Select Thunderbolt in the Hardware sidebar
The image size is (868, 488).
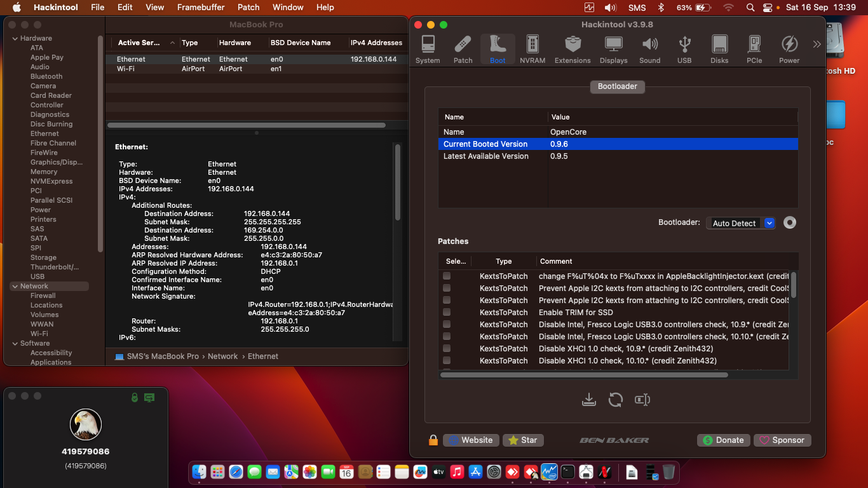coord(55,267)
